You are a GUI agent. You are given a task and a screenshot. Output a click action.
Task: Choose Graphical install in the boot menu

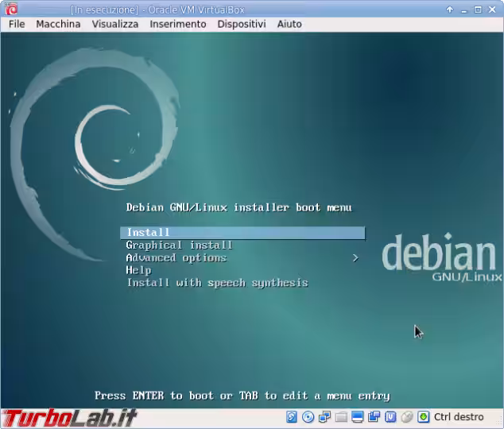179,245
